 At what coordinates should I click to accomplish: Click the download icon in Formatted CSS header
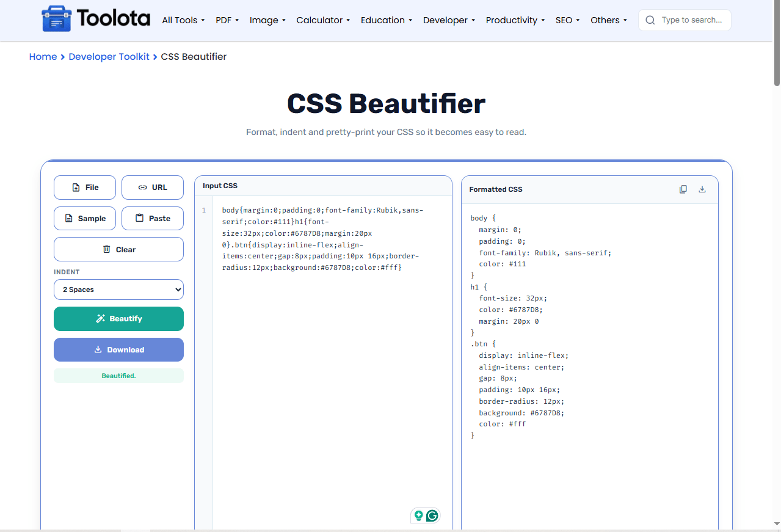coord(702,189)
